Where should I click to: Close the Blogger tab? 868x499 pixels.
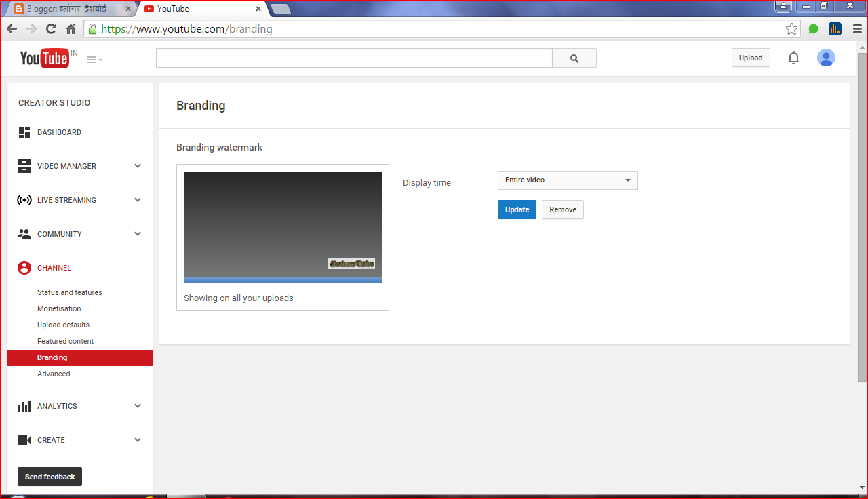point(128,9)
